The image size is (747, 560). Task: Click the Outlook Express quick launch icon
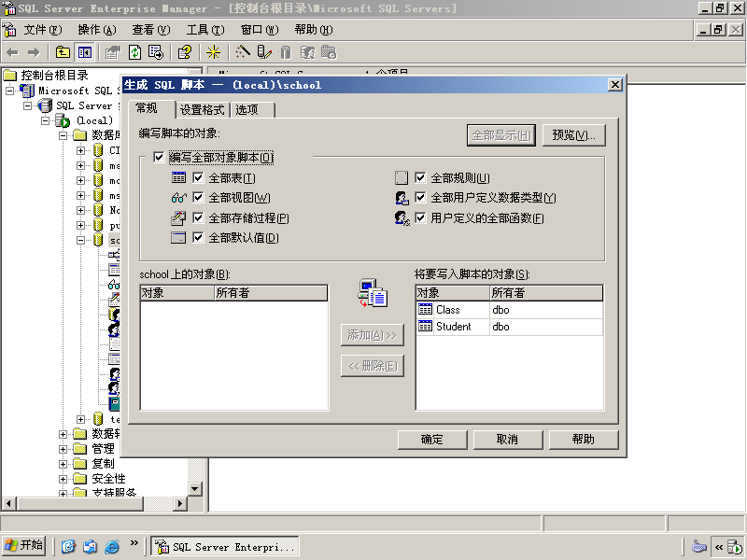[x=90, y=546]
